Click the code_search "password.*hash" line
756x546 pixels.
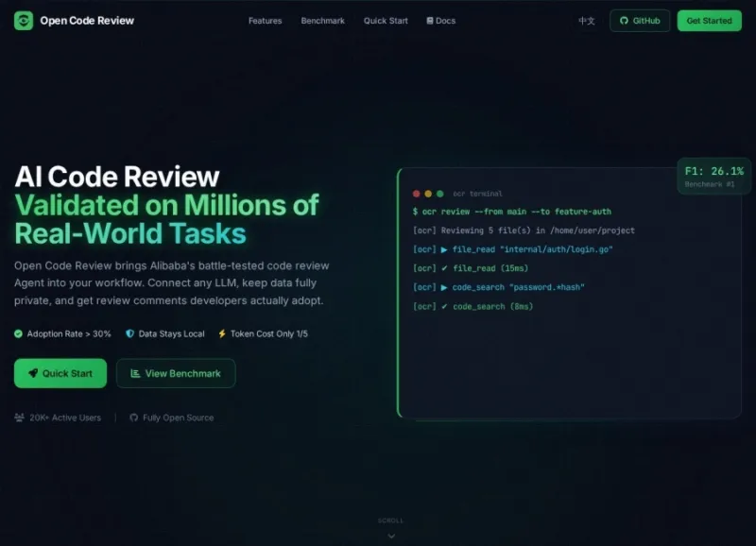499,287
